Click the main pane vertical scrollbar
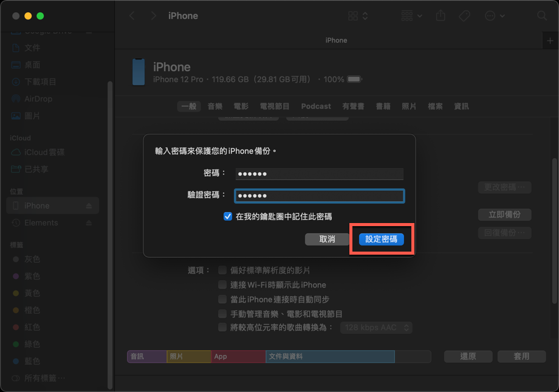Image resolution: width=559 pixels, height=392 pixels. 555,231
